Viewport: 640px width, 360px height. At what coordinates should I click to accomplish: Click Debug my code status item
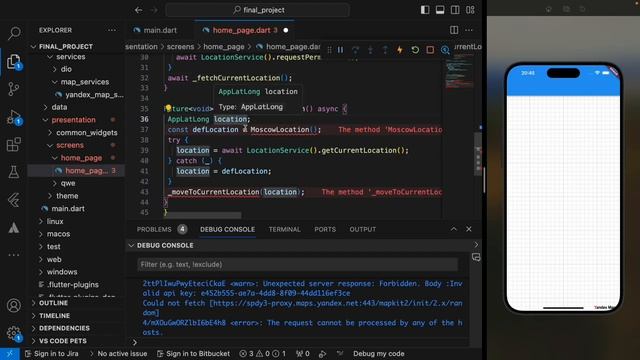(x=378, y=353)
